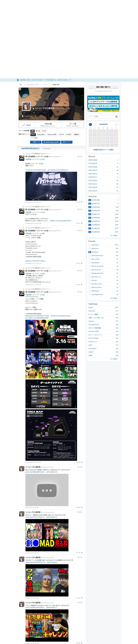Select 朝→夜 tweet sort order
138x644 pixels.
click(x=38, y=131)
